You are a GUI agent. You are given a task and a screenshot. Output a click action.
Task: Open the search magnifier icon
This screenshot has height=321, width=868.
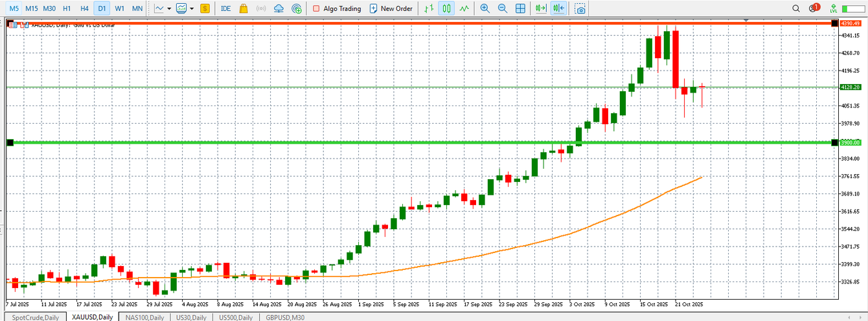[796, 8]
